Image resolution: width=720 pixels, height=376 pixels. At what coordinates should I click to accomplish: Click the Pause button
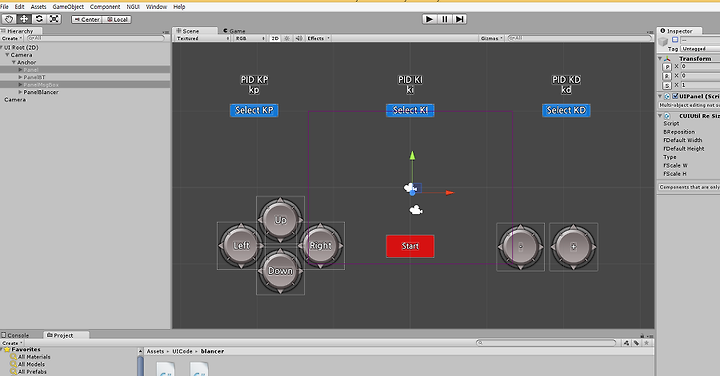(x=444, y=19)
